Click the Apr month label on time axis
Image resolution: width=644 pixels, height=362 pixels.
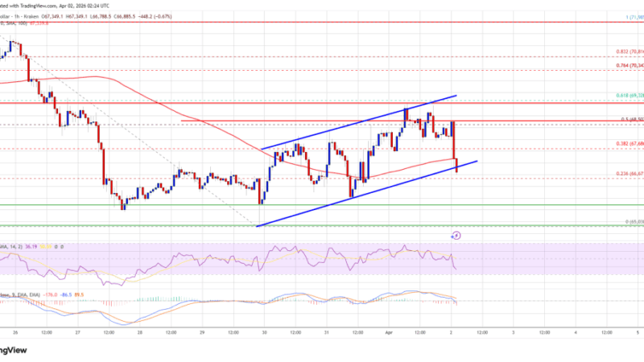point(389,332)
